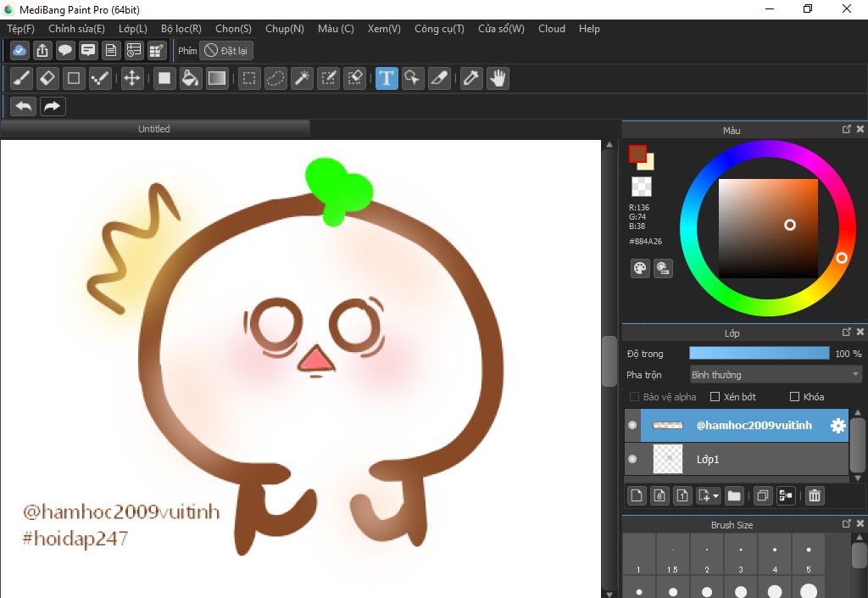Viewport: 868px width, 598px height.
Task: Open the Chỉnh sửa(E) menu
Action: [76, 29]
